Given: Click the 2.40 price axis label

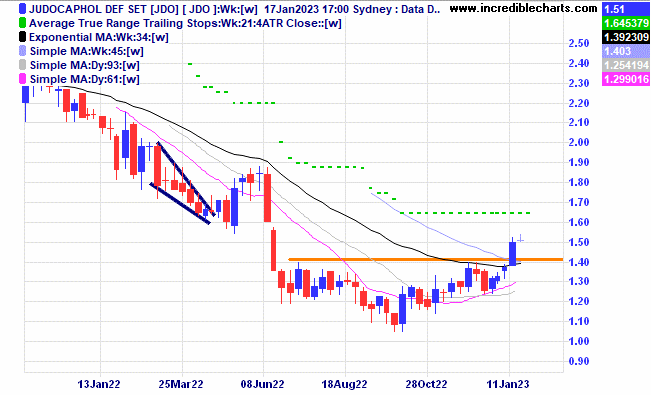Looking at the screenshot, I should [578, 63].
